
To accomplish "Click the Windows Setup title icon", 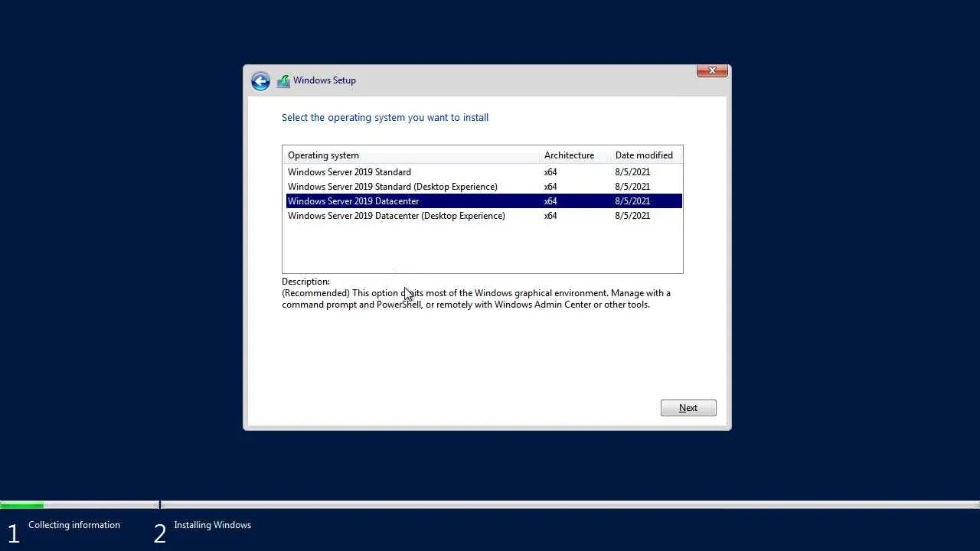I will pyautogui.click(x=283, y=80).
